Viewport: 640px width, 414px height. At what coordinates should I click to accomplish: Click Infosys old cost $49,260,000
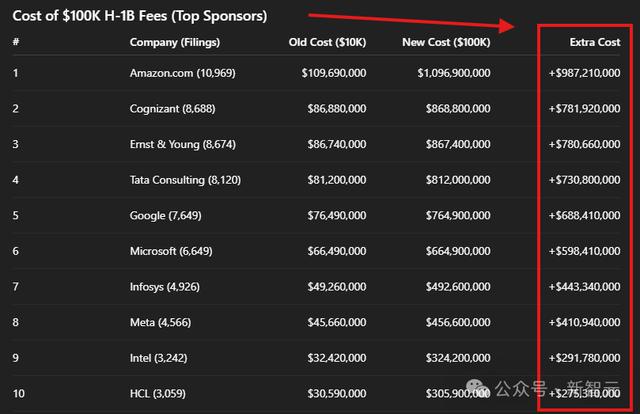tap(337, 287)
